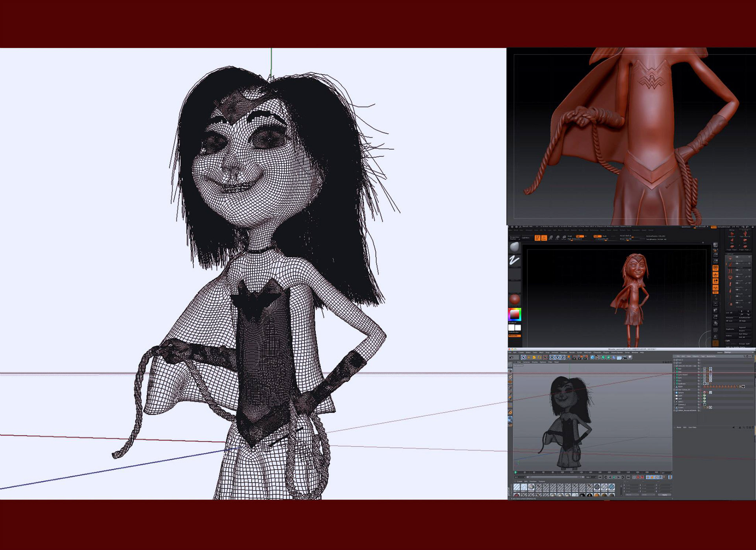Click the spline Pen icon in Cinema 4D

coord(598,357)
